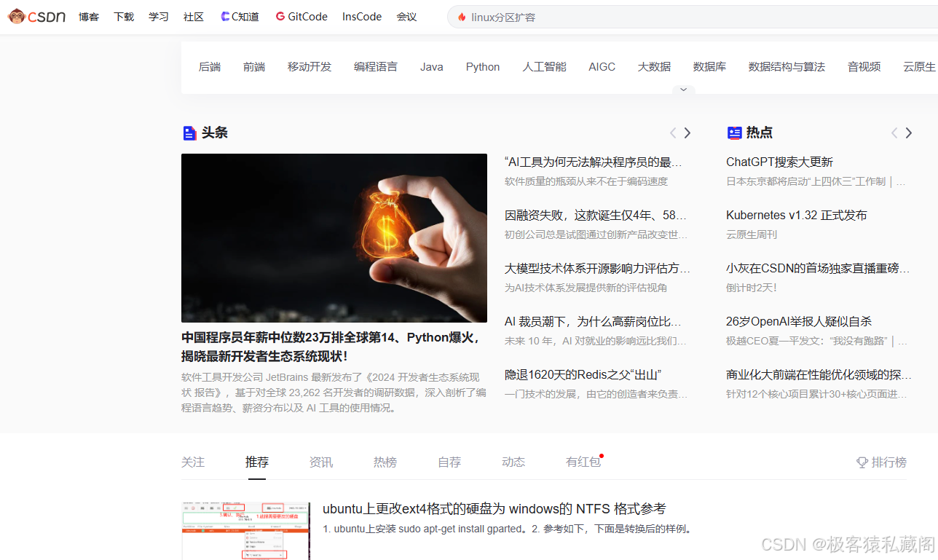Switch to the 热榜 tab
This screenshot has width=938, height=560.
point(385,462)
